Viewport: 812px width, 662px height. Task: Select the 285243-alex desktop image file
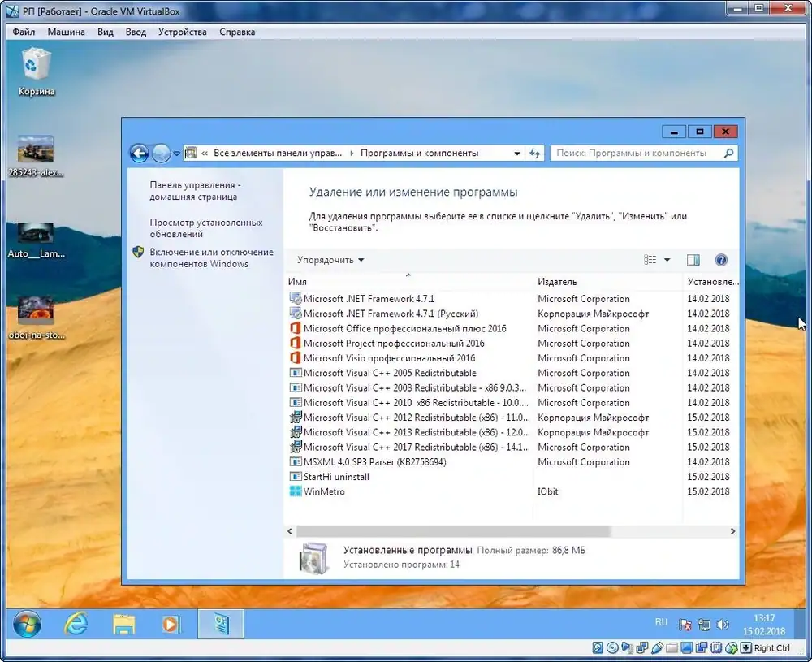click(36, 157)
